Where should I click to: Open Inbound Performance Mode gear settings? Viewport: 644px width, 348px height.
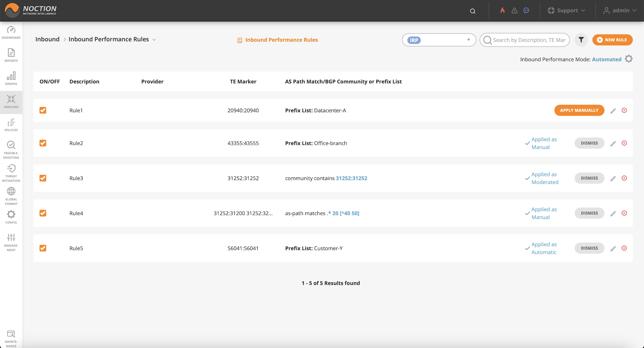tap(629, 59)
